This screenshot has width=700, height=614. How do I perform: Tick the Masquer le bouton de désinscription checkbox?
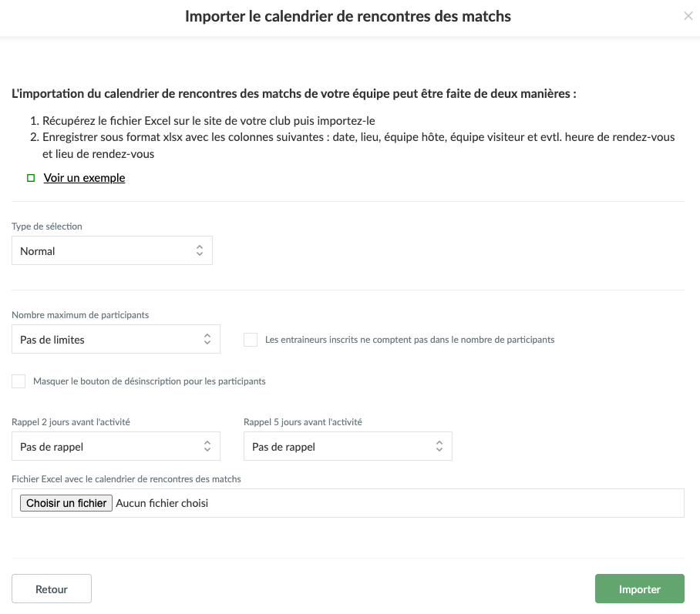[19, 381]
